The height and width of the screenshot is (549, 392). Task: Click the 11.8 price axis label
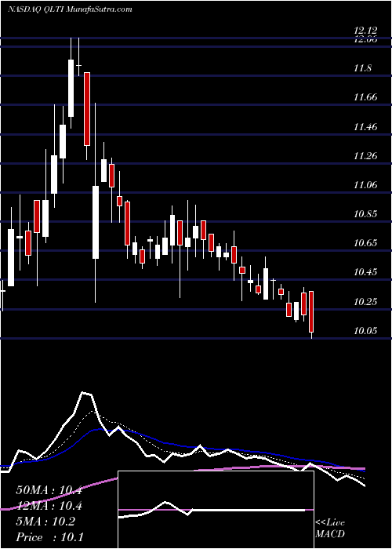[x=362, y=68]
